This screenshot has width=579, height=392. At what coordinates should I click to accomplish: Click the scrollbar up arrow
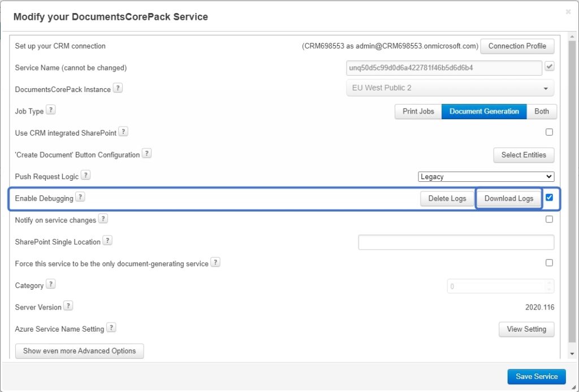click(x=572, y=37)
